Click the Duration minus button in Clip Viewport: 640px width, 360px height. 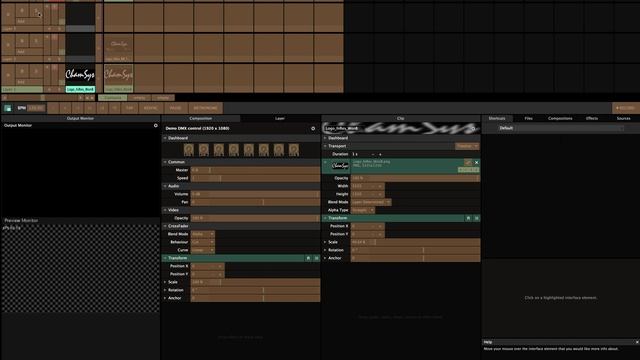click(x=373, y=154)
